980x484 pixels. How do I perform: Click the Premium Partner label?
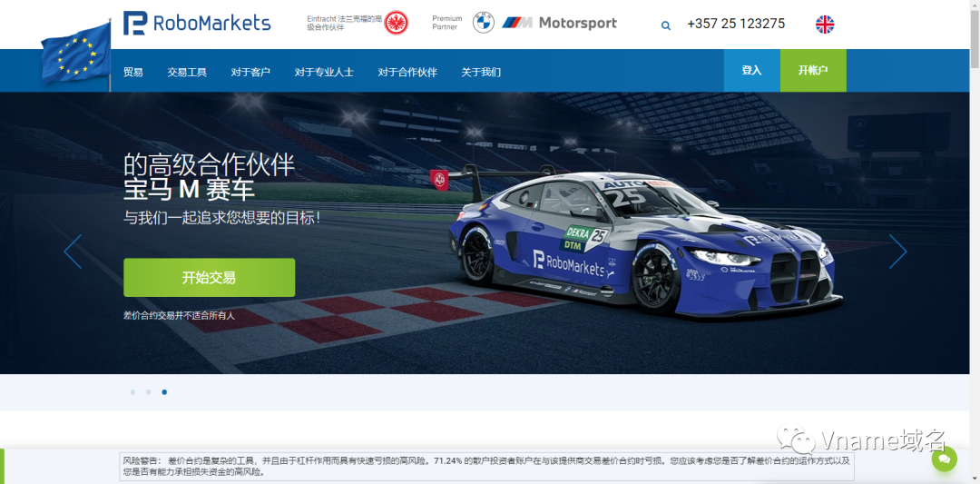447,23
